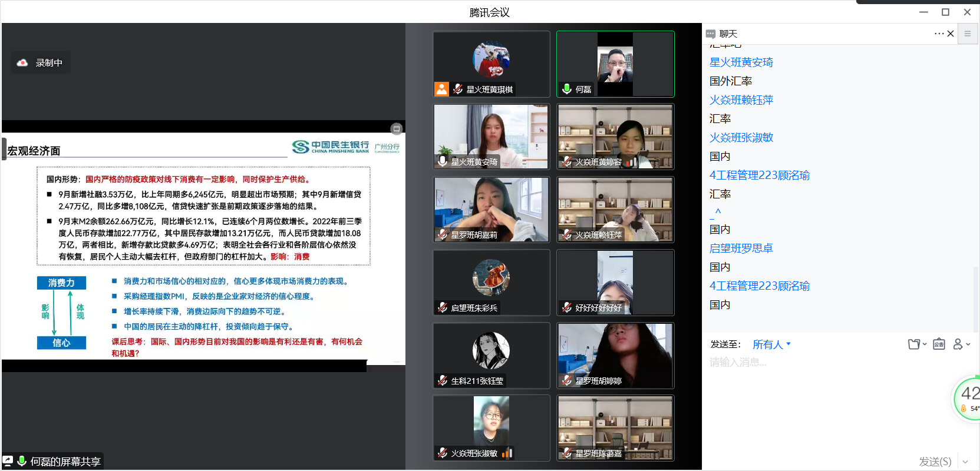Click the hamburger menu icon beside chat

[967, 34]
